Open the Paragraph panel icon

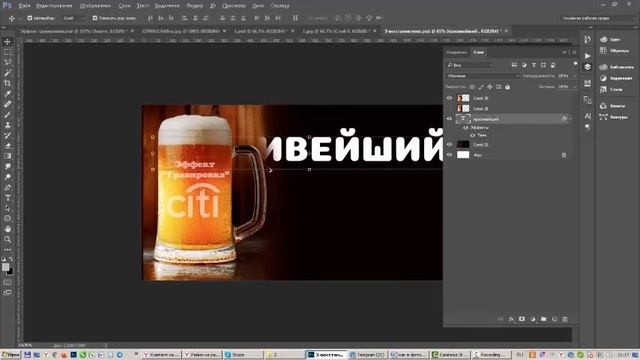pyautogui.click(x=587, y=127)
